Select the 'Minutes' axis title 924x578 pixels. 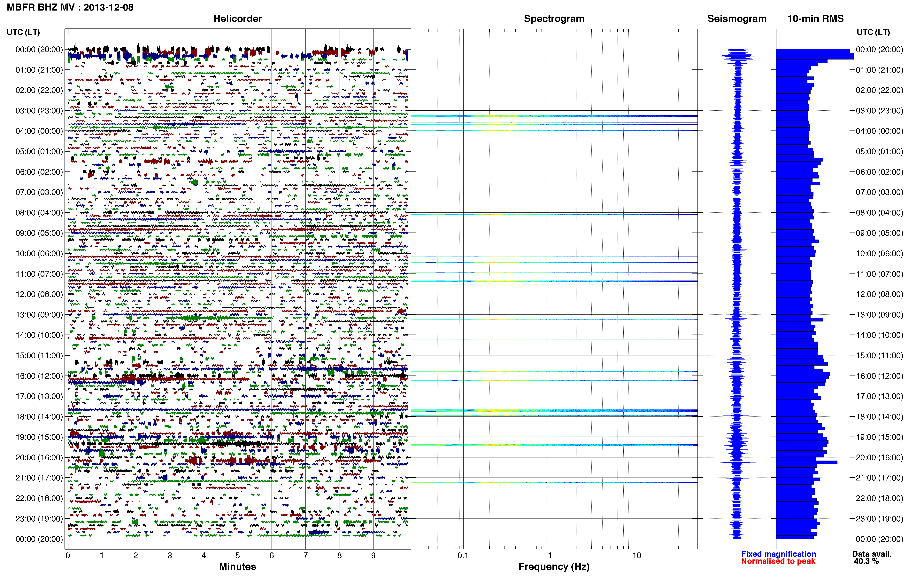238,566
